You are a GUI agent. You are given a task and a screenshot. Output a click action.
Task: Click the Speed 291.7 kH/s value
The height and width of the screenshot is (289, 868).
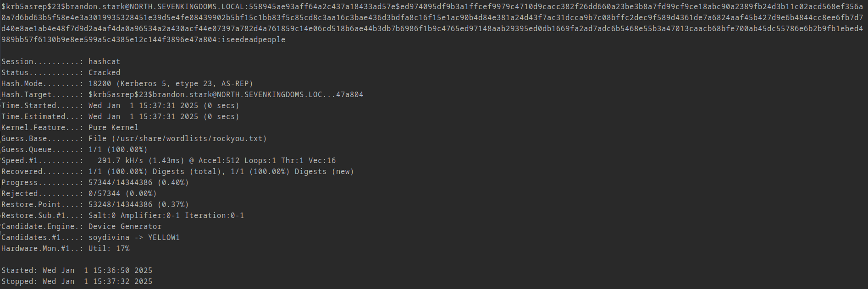click(120, 161)
